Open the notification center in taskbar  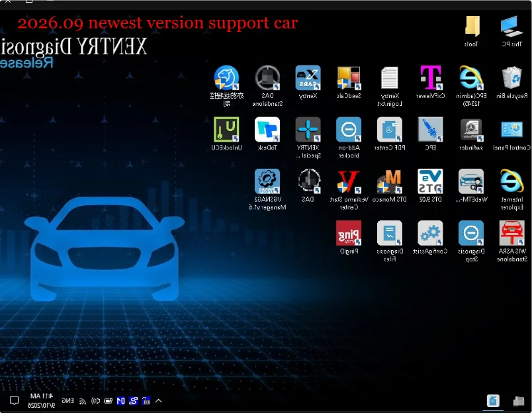14,401
